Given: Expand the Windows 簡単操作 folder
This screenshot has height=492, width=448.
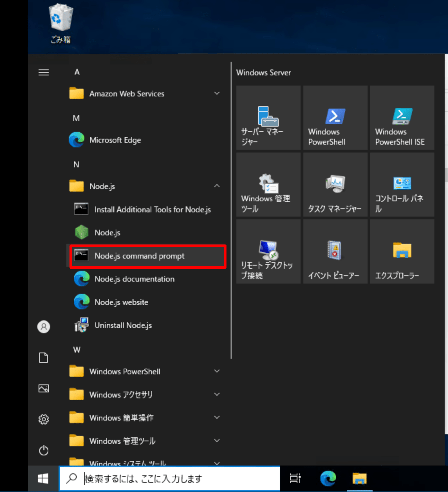Looking at the screenshot, I should click(x=146, y=418).
